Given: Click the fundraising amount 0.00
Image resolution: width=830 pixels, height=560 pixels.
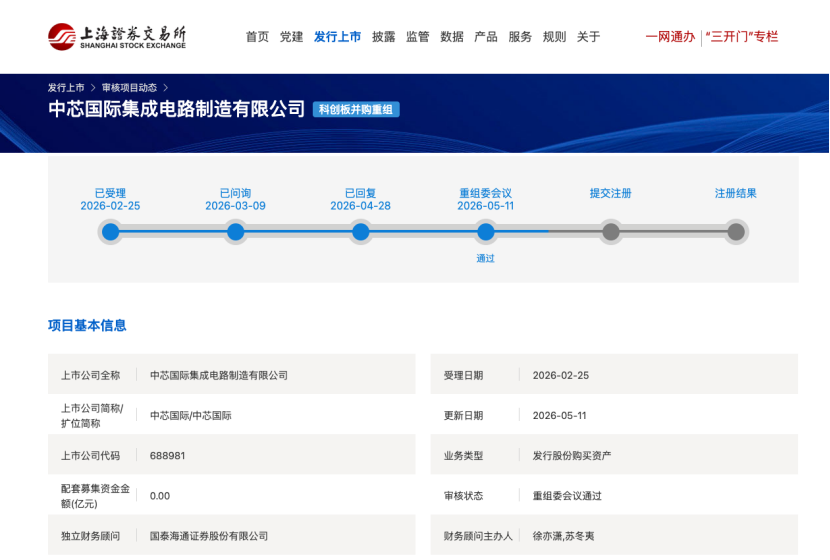Looking at the screenshot, I should (160, 496).
